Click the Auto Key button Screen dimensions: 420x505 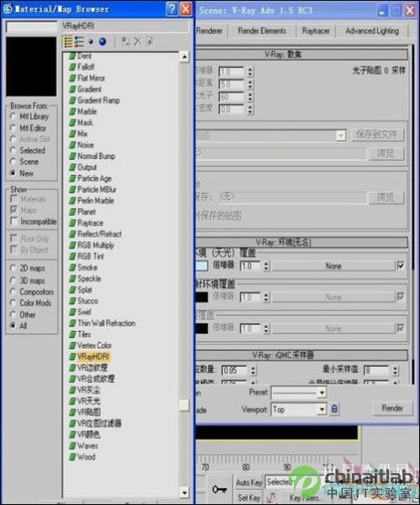tap(249, 482)
